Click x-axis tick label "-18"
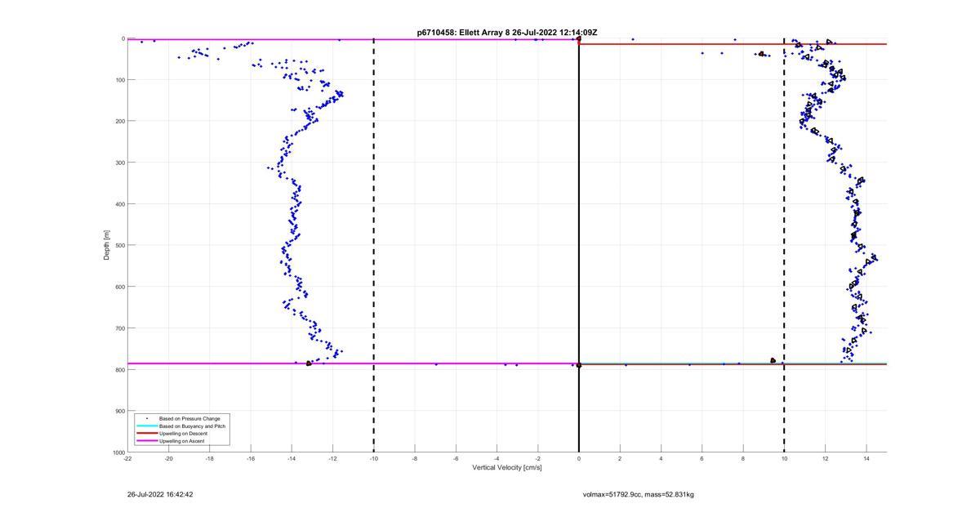This screenshot has height=508, width=980. click(x=209, y=458)
